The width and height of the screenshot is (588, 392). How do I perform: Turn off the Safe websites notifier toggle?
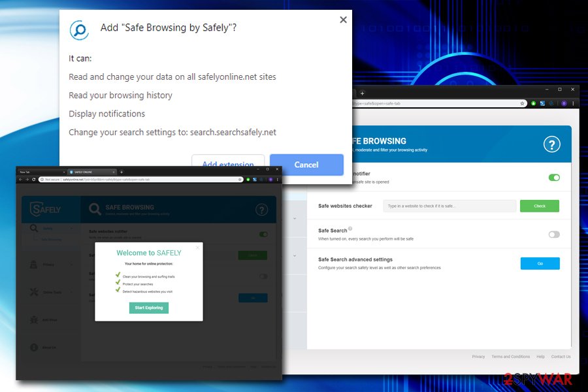(554, 178)
